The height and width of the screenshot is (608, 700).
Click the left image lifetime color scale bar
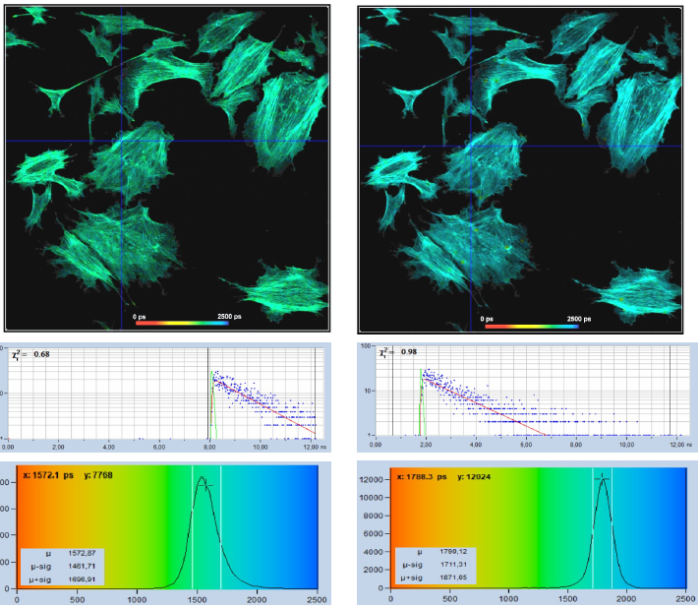click(x=182, y=323)
